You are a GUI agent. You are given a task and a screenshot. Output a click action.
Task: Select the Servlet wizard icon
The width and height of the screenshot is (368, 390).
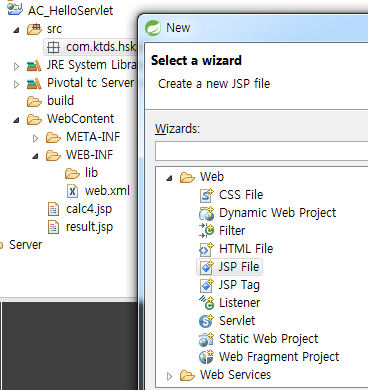point(206,321)
